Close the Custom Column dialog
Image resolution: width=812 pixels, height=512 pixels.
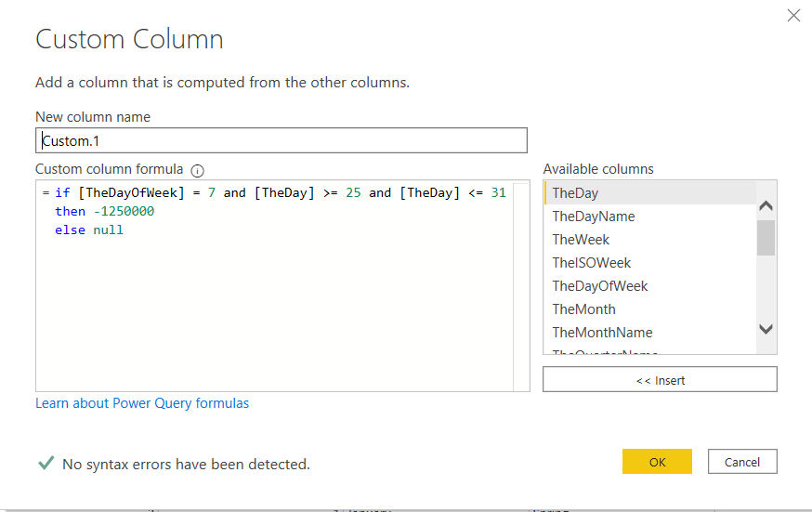point(793,16)
